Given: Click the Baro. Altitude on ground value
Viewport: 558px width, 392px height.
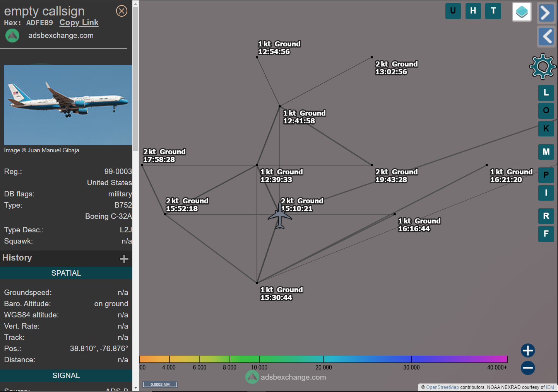Looking at the screenshot, I should pos(111,303).
